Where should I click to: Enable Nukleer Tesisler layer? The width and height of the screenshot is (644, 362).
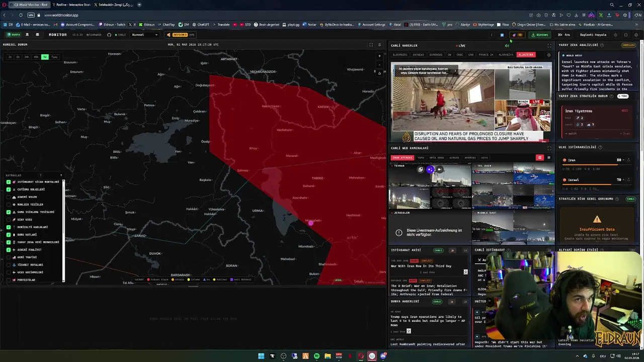coord(9,205)
